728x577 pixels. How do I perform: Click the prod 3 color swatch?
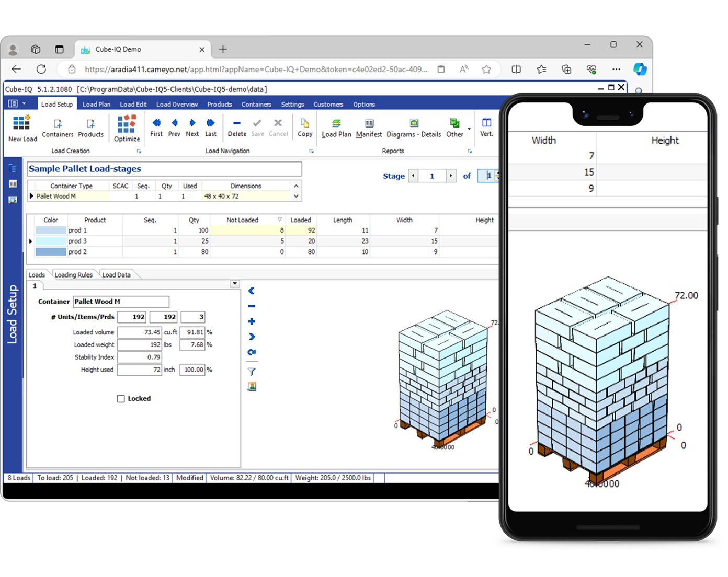pyautogui.click(x=51, y=241)
